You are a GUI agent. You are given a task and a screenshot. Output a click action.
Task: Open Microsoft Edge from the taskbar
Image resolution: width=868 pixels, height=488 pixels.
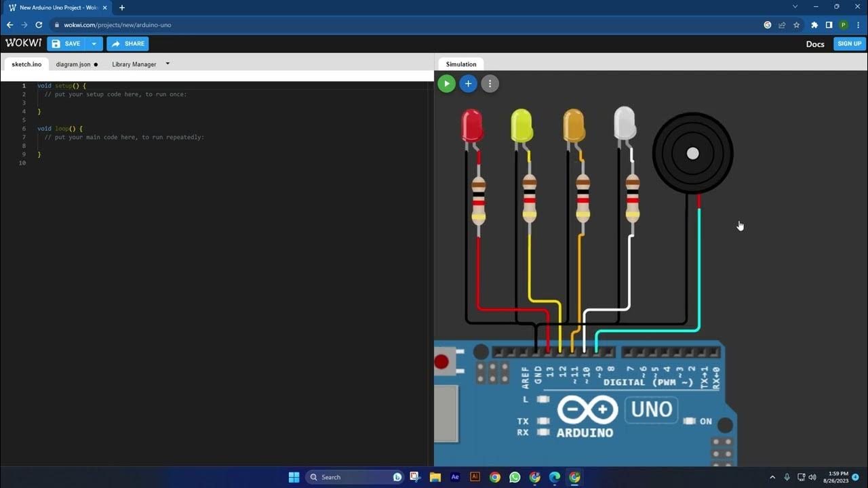(x=555, y=477)
